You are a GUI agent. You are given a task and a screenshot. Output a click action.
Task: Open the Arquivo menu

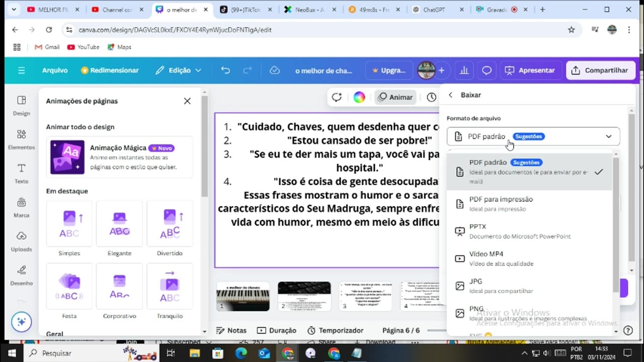[55, 70]
